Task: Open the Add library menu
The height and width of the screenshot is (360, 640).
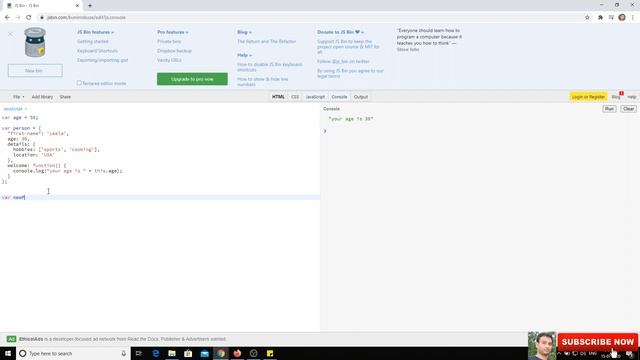Action: click(x=42, y=97)
